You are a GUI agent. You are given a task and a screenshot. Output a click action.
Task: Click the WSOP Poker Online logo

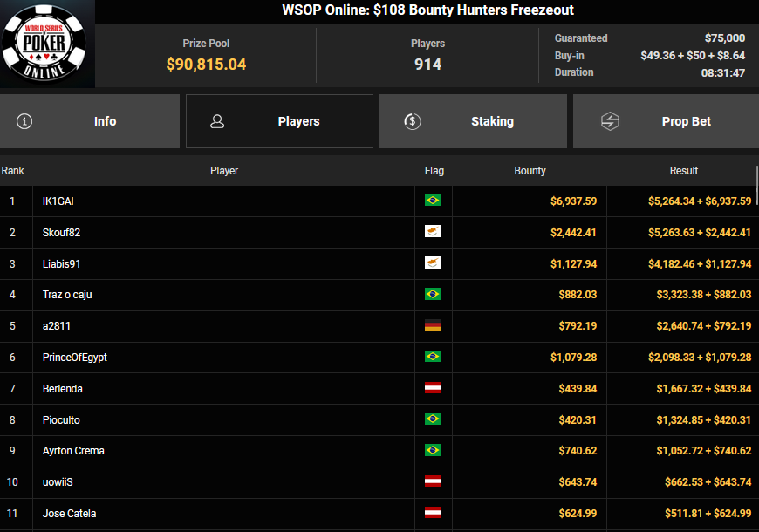[44, 44]
